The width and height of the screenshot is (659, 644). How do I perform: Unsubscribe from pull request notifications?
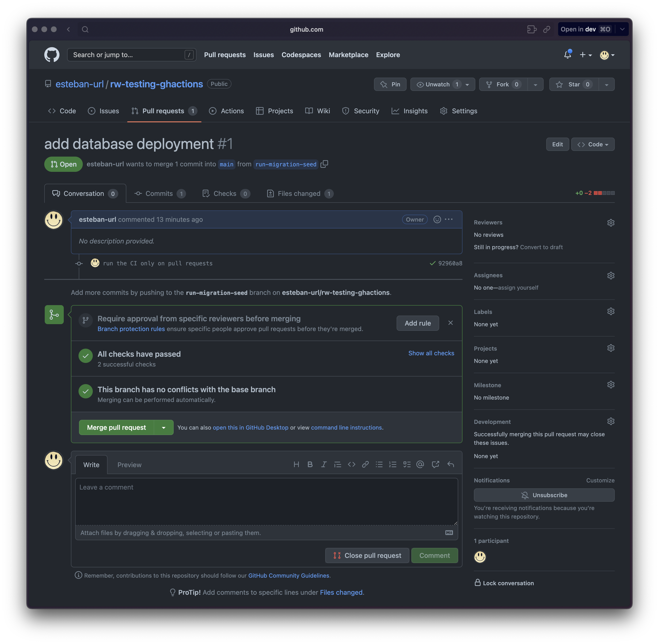click(544, 495)
